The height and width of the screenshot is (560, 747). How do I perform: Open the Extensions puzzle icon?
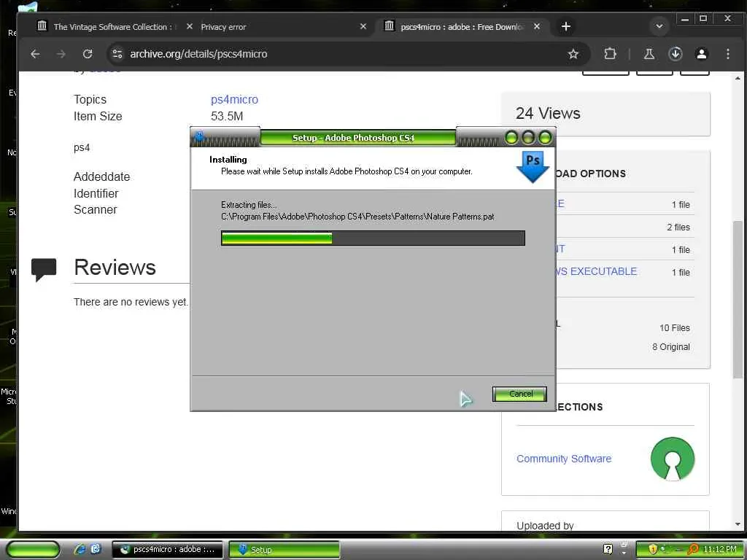coord(610,54)
